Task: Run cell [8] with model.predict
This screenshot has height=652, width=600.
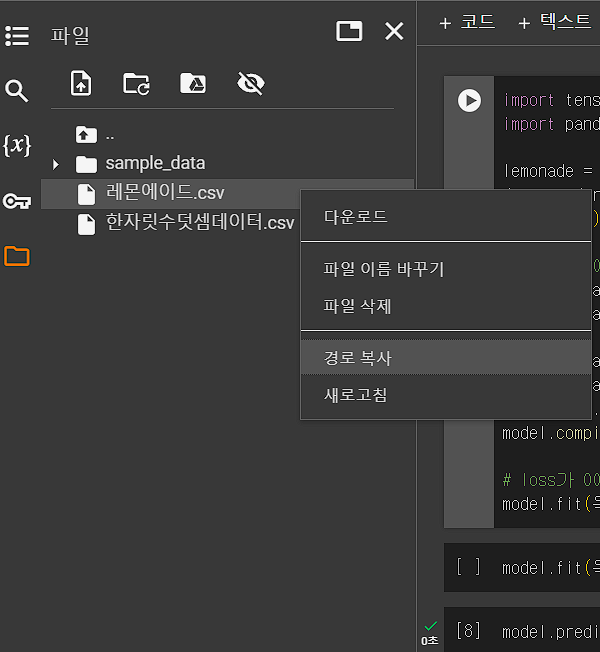Action: coord(469,630)
